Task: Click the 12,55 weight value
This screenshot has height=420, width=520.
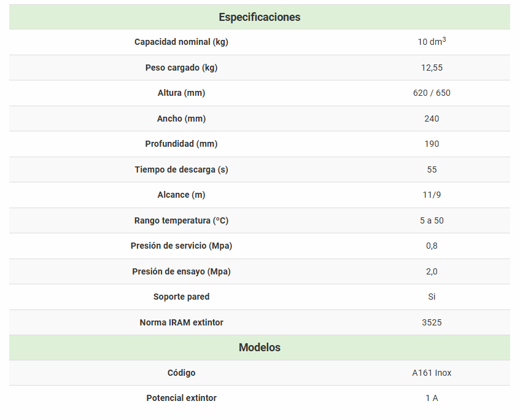Action: click(432, 68)
